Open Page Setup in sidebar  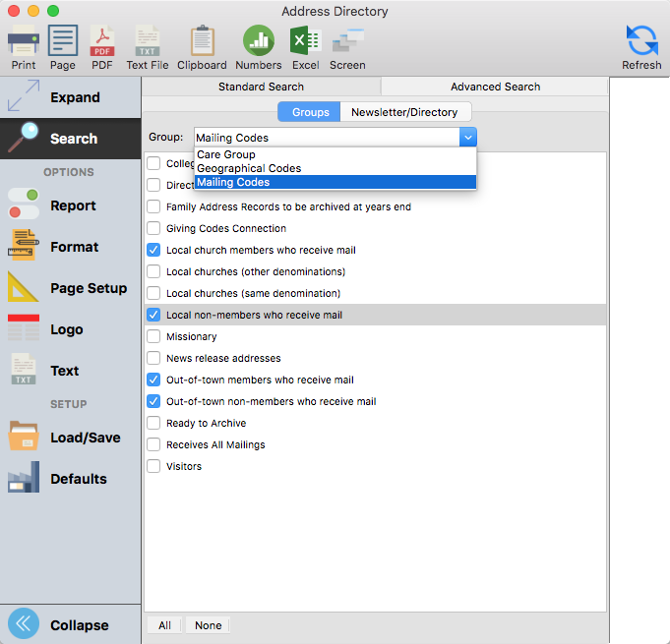coord(71,288)
